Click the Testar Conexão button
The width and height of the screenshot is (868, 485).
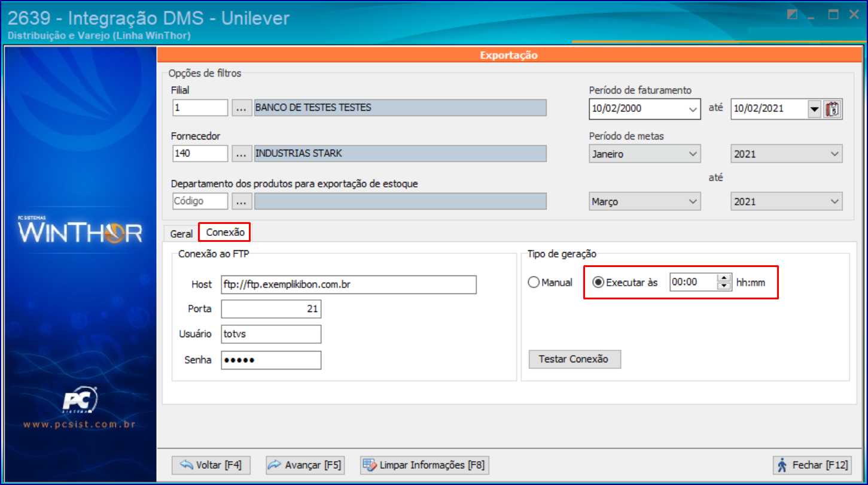pyautogui.click(x=574, y=359)
